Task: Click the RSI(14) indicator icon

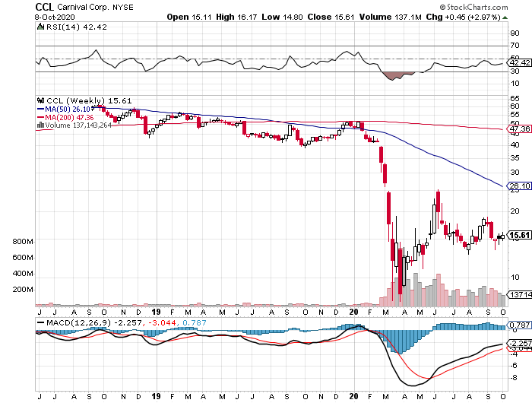Action: (40, 27)
